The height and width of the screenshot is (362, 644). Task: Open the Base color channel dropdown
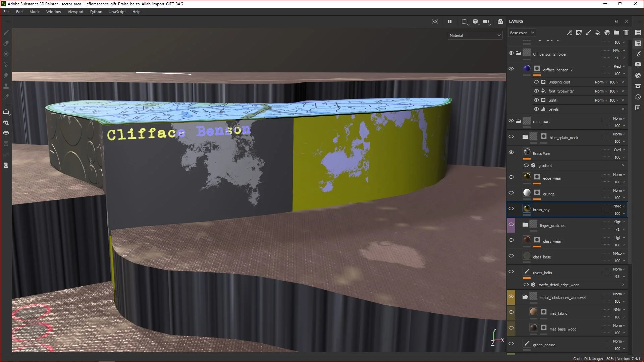click(522, 33)
